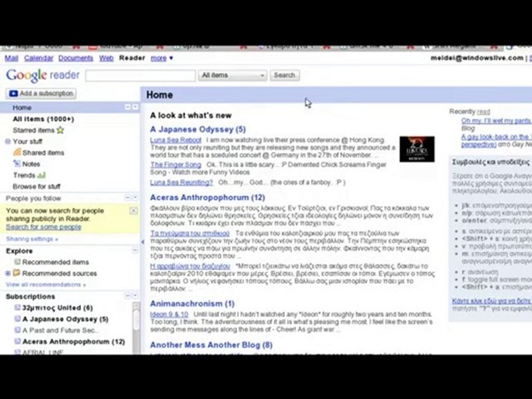
Task: Click the Recommended items icon
Action: [x=17, y=262]
